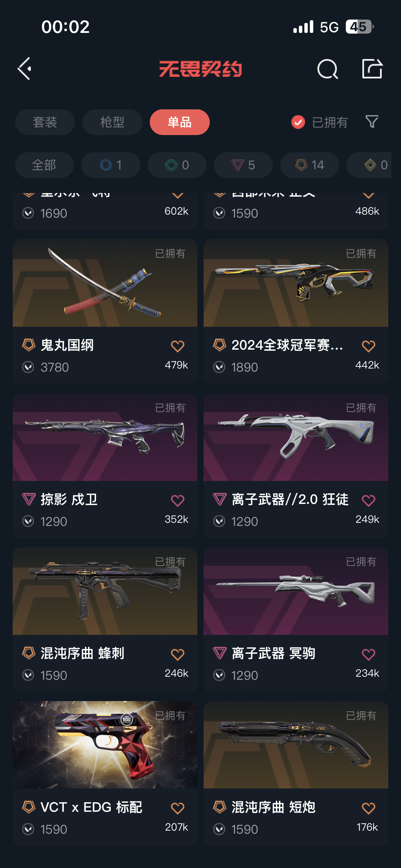Filter by orange tier showing 14
The height and width of the screenshot is (868, 401).
[310, 165]
